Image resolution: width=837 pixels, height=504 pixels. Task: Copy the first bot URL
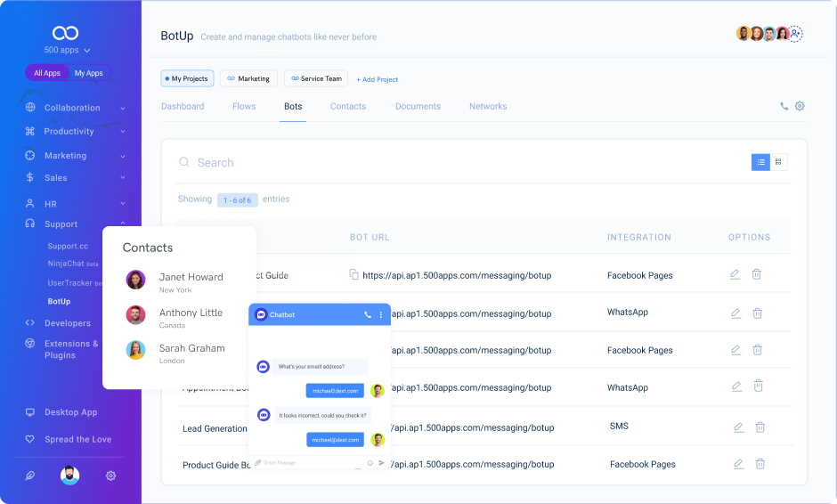click(353, 274)
